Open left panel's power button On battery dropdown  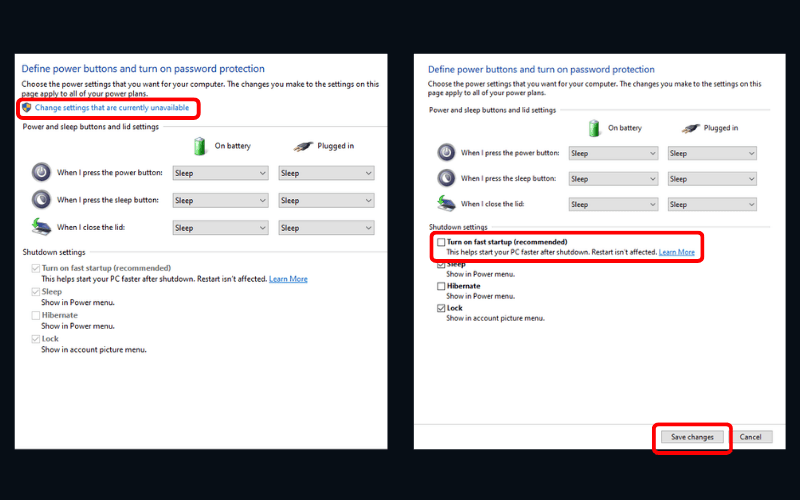220,173
